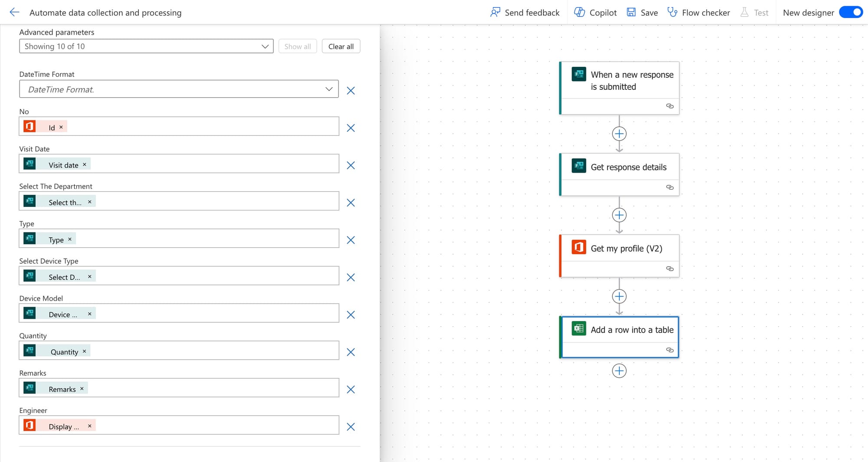Select the Add a row into a table action
This screenshot has width=868, height=462.
pos(619,337)
